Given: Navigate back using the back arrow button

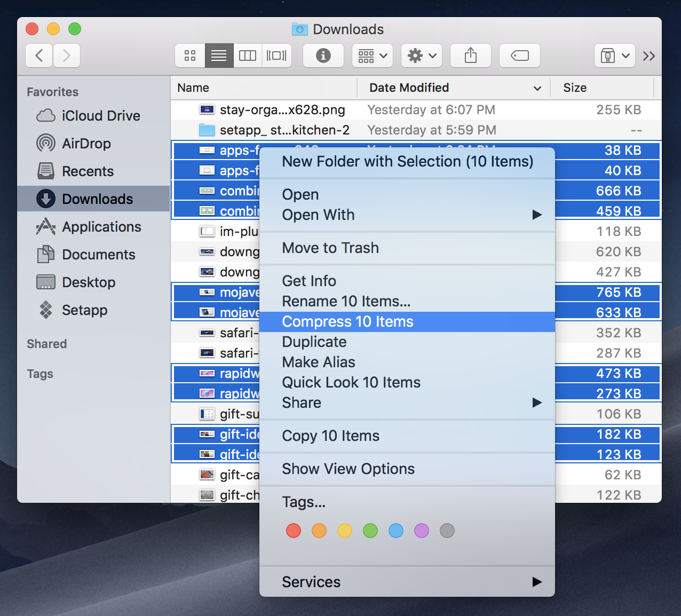Looking at the screenshot, I should (39, 56).
